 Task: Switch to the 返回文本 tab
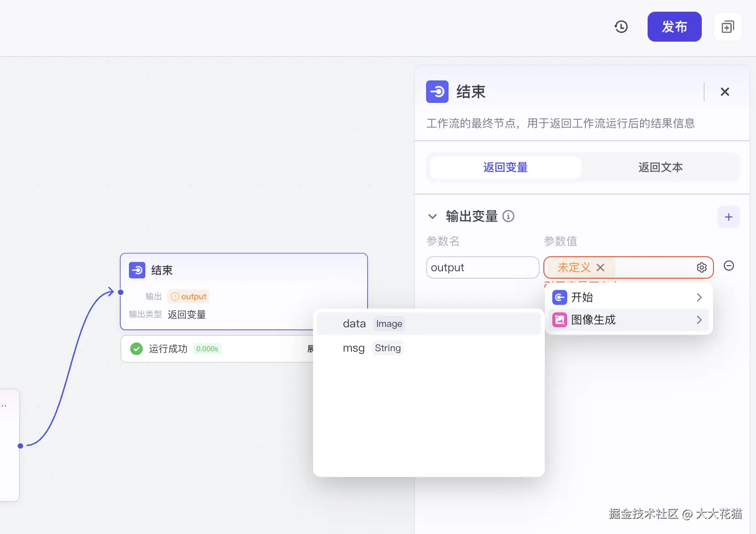660,167
